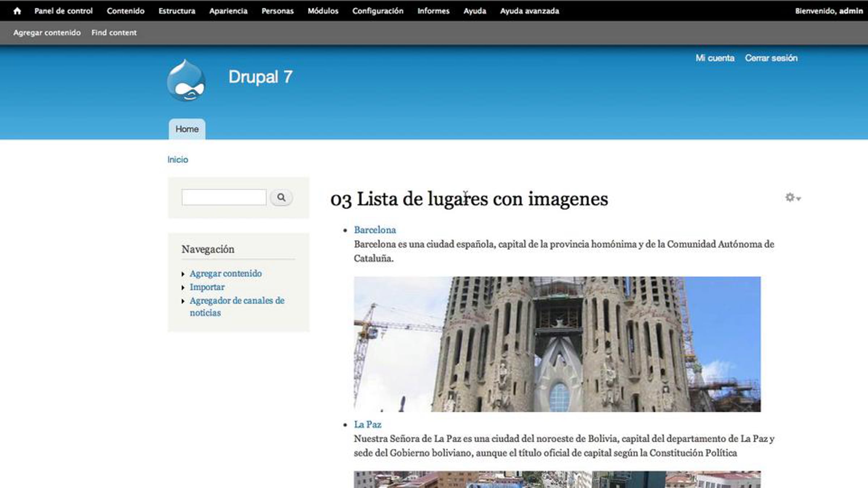Click the Drupal drop logo
The height and width of the screenshot is (488, 868).
[186, 81]
